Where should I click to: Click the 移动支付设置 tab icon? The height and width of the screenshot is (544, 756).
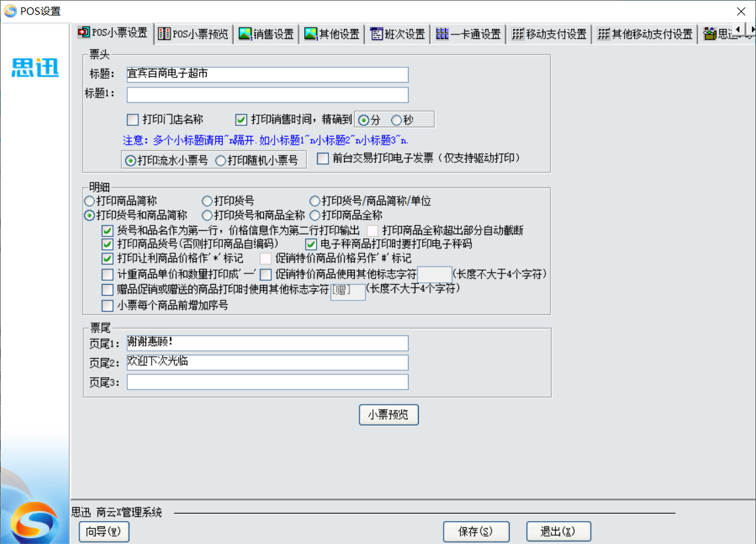coord(518,34)
